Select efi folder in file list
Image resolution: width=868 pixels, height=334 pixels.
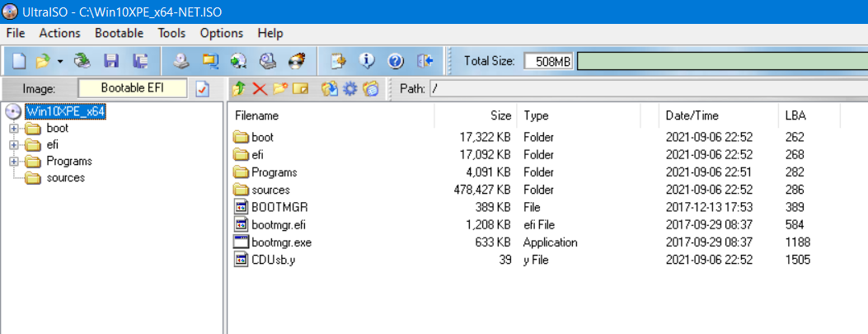tap(257, 154)
